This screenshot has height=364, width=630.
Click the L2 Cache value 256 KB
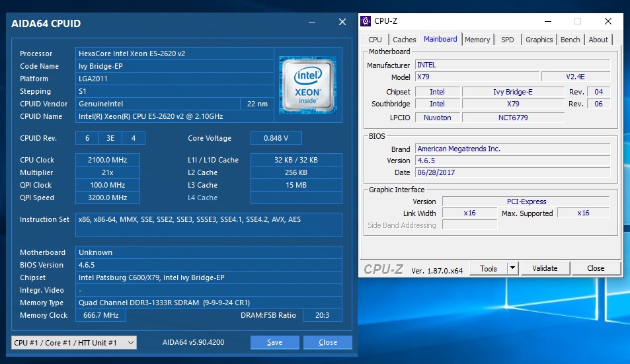pyautogui.click(x=296, y=172)
